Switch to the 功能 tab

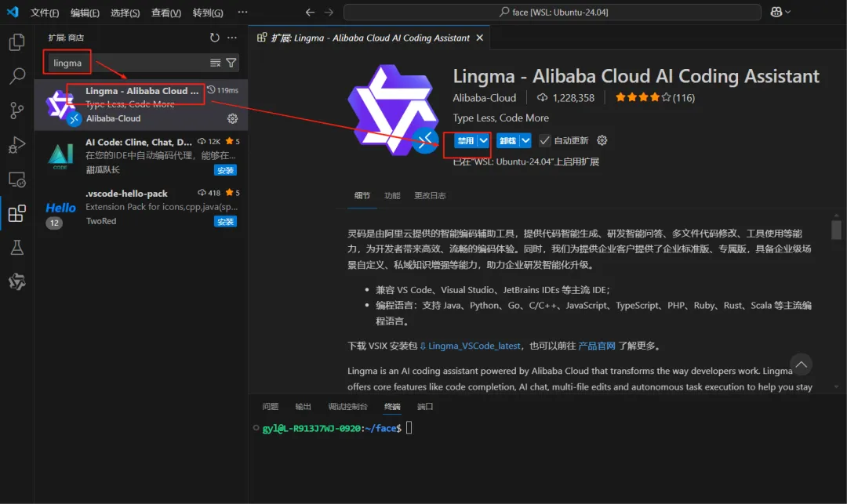392,195
